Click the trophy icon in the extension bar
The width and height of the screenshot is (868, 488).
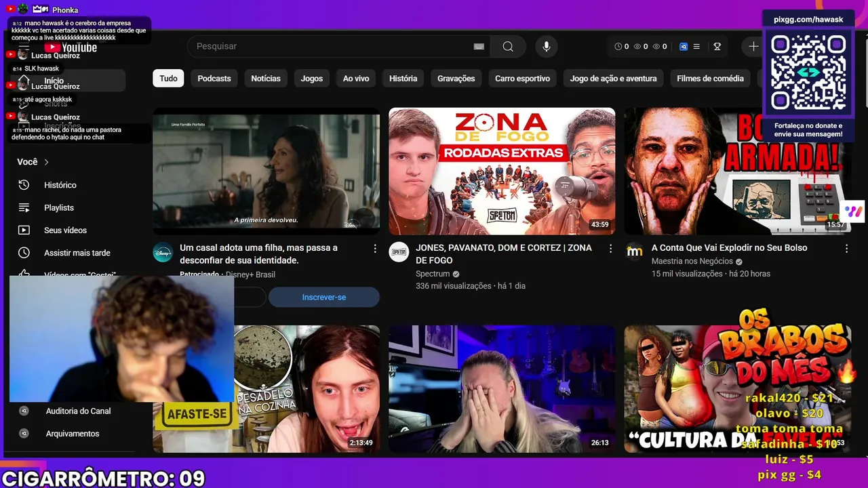tap(717, 47)
